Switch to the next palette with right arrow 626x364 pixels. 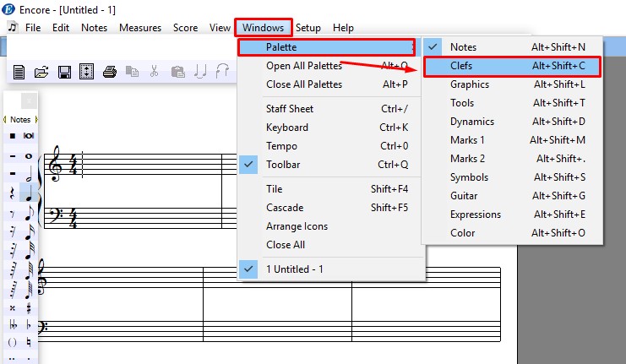pos(36,119)
